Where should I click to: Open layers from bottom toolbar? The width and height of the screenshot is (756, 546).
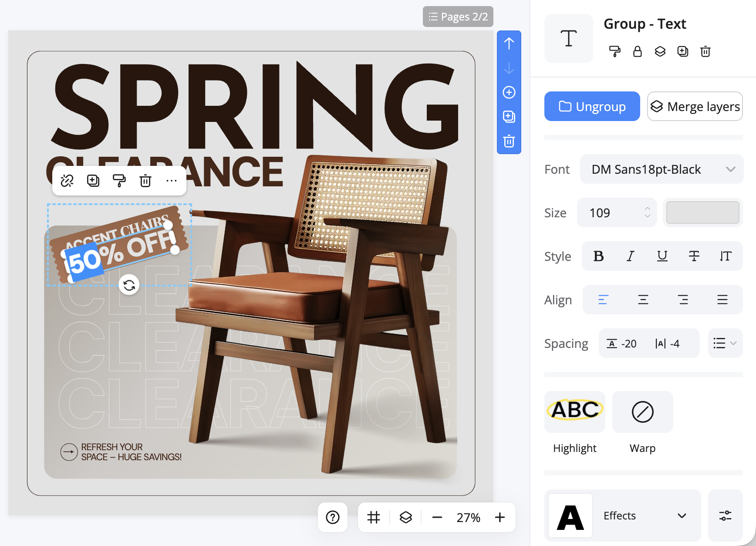point(405,517)
